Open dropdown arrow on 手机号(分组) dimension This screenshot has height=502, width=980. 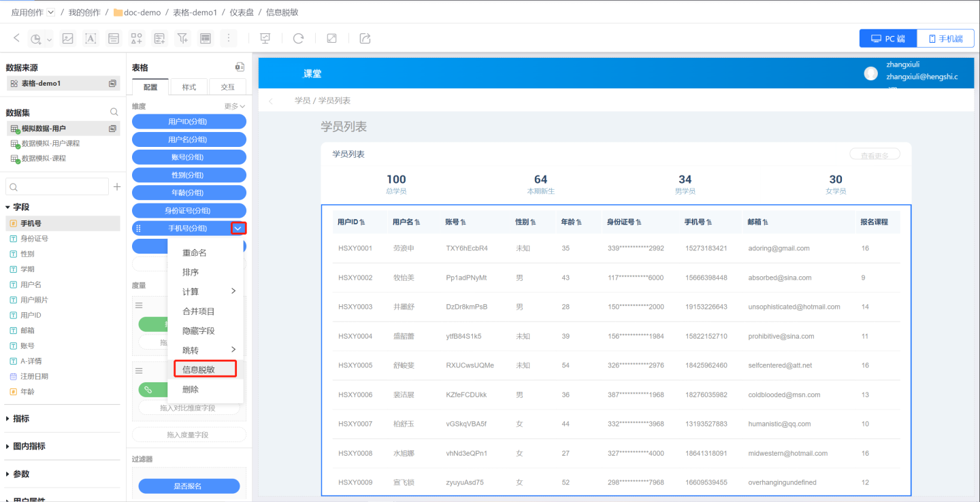238,229
